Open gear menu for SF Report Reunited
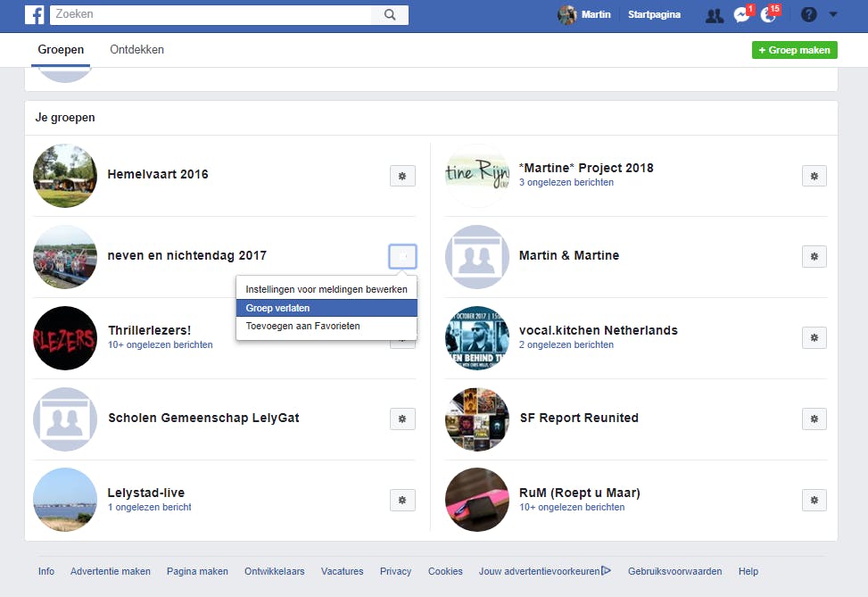 click(814, 419)
